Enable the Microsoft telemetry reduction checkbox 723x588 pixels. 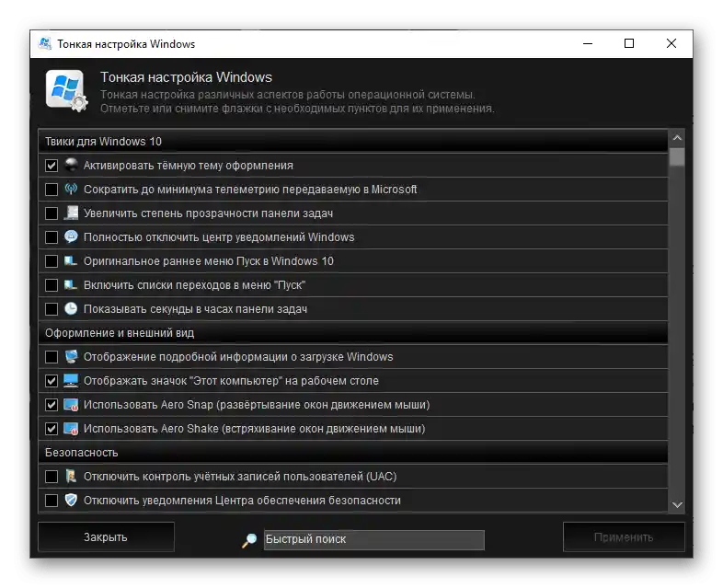[x=52, y=189]
